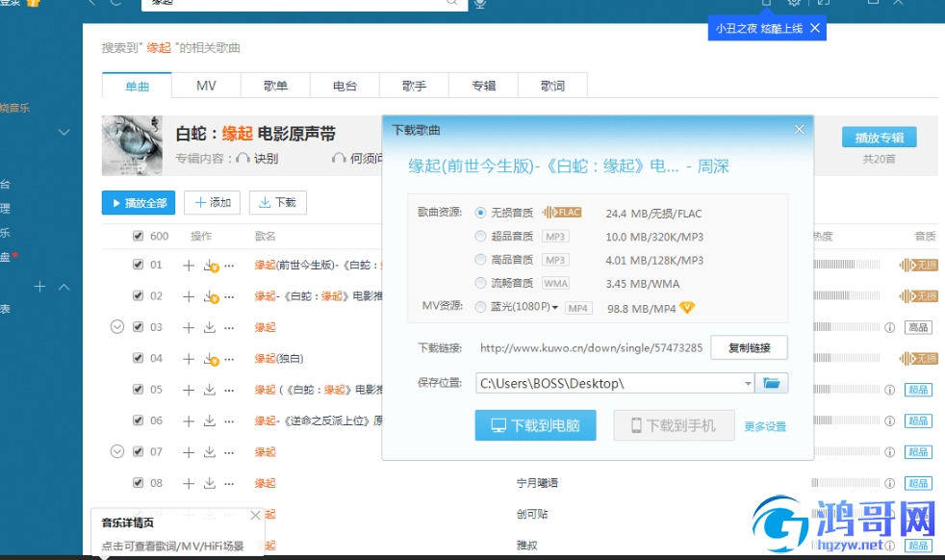Switch to the 单曲 tab
This screenshot has height=560, width=945.
click(x=137, y=86)
